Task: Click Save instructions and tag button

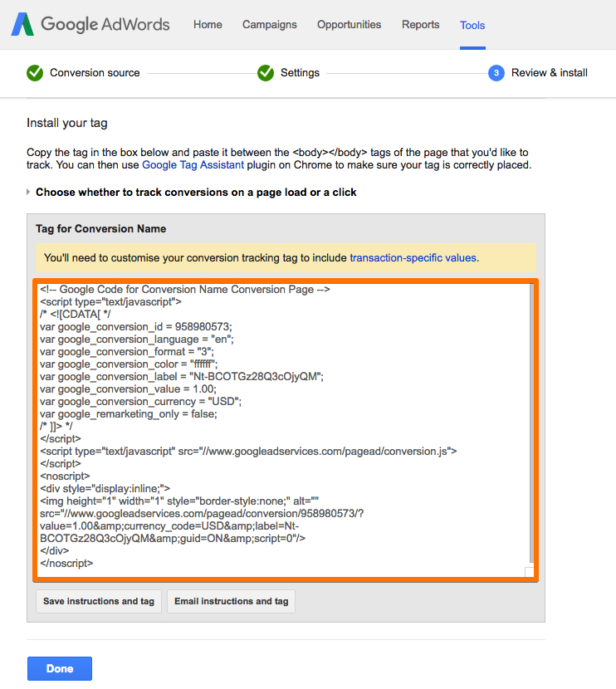Action: coord(99,601)
